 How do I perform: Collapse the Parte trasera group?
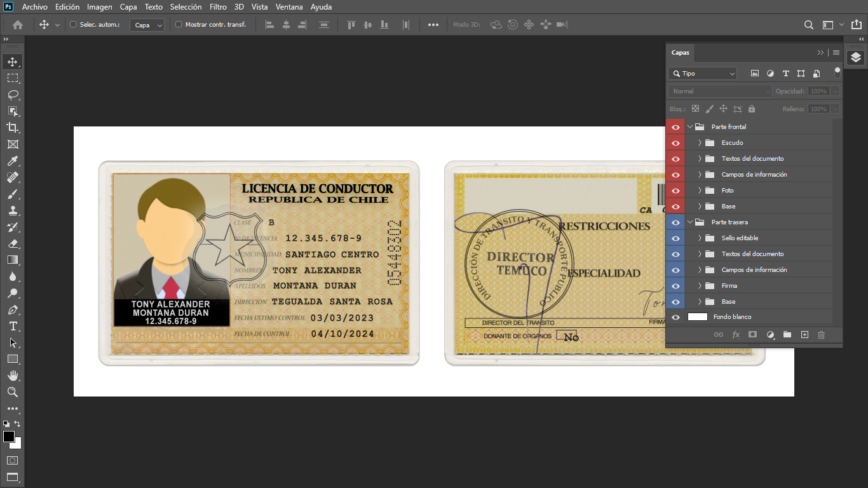(690, 222)
